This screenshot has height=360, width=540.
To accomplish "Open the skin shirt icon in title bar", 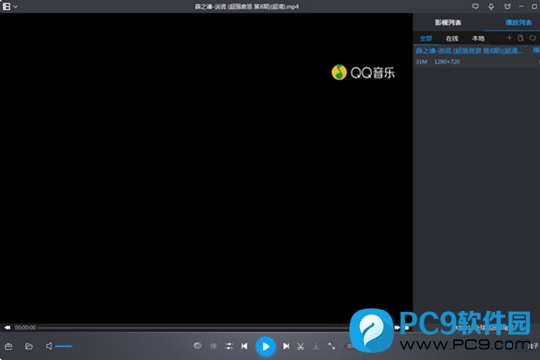I will pyautogui.click(x=507, y=6).
